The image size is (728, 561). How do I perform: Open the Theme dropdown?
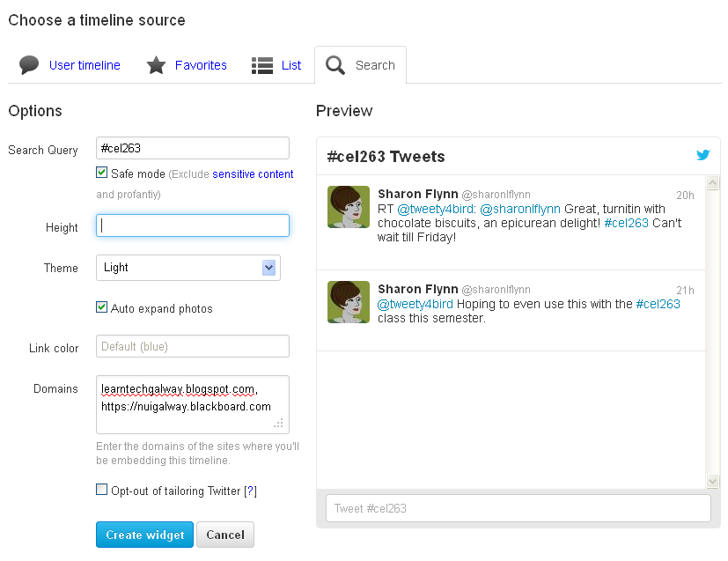point(269,268)
